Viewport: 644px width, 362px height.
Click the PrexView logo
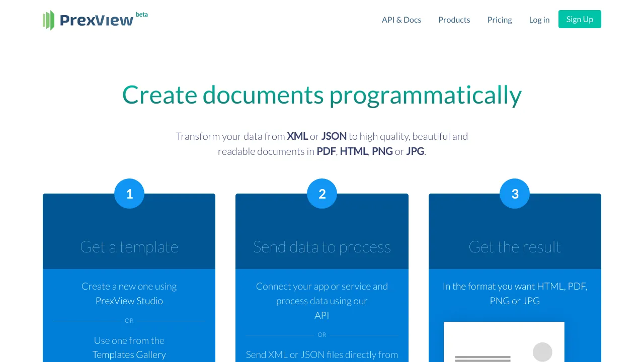(x=88, y=20)
